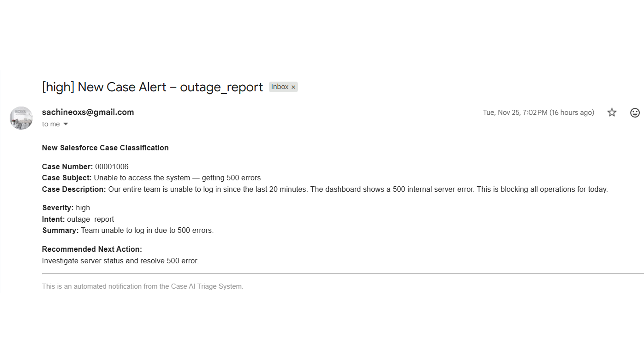Image resolution: width=644 pixels, height=362 pixels.
Task: Click the Investigate server status instruction text
Action: (x=120, y=261)
